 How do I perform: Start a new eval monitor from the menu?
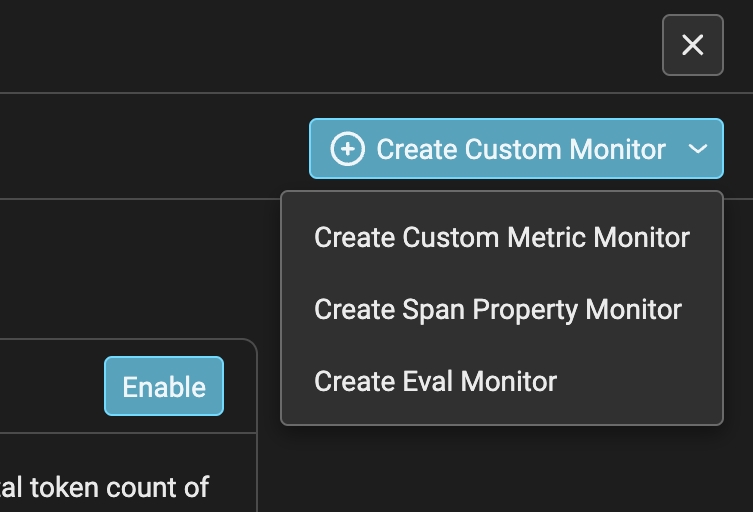point(435,381)
